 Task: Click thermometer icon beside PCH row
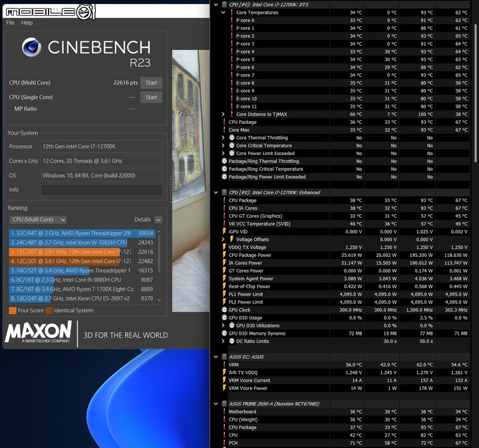pyautogui.click(x=224, y=443)
